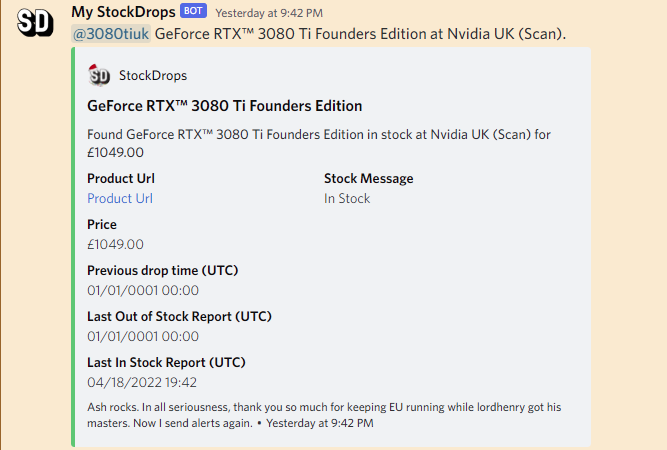Click the In Stock message value

(347, 199)
